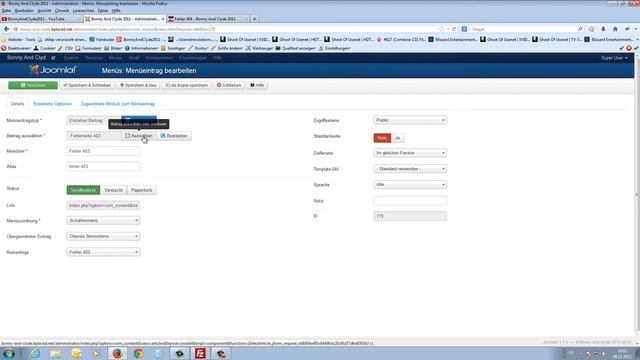
Task: Open the Super User account dropdown
Action: coord(614,58)
